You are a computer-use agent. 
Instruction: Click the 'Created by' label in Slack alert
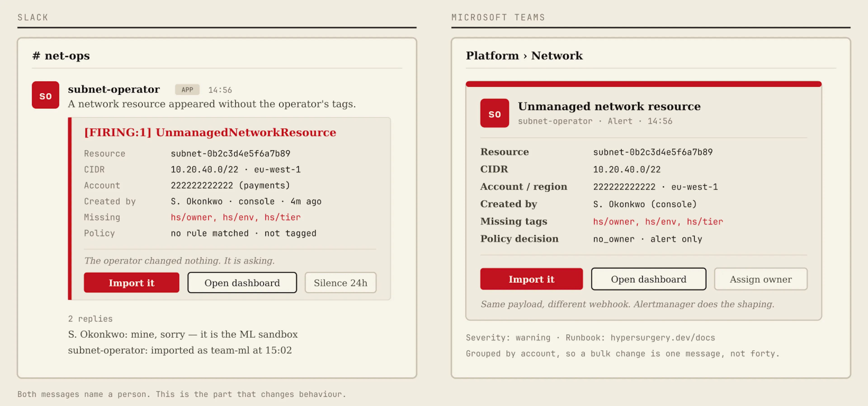tap(110, 201)
